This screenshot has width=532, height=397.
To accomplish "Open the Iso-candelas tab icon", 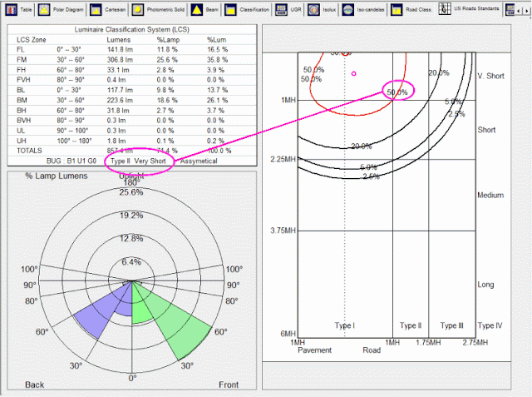I will [347, 9].
